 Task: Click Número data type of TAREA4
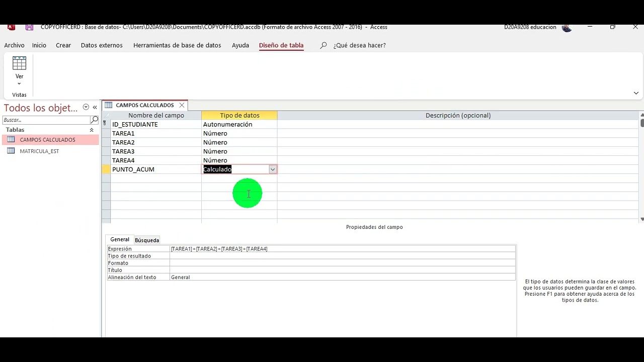(x=239, y=160)
